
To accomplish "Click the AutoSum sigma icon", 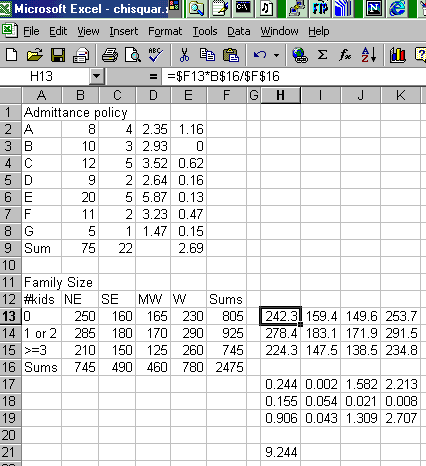I will [322, 55].
